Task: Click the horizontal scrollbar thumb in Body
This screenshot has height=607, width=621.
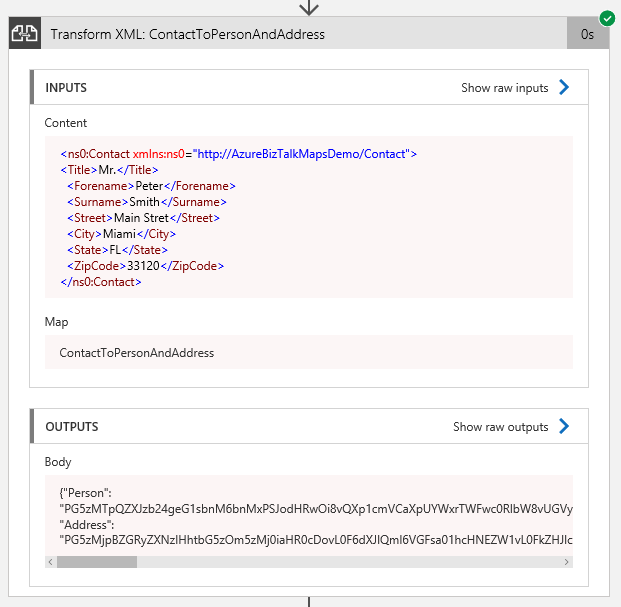Action: tap(97, 562)
